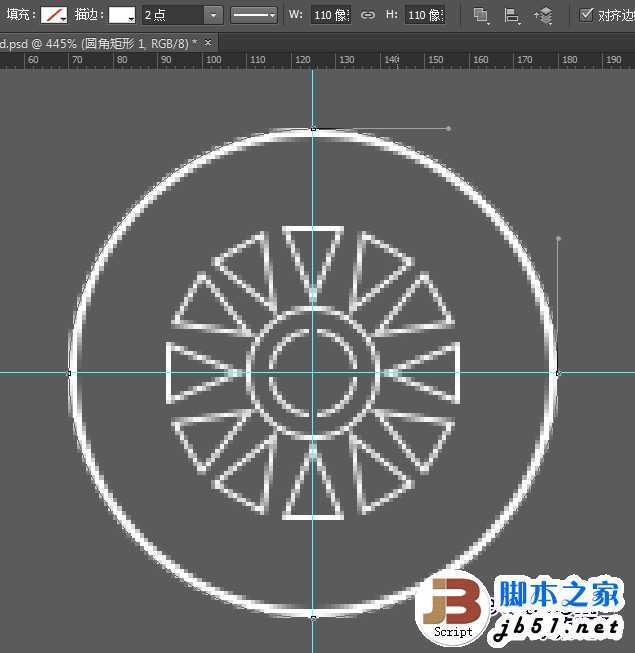635x653 pixels.
Task: Click the width W input field
Action: pos(331,15)
